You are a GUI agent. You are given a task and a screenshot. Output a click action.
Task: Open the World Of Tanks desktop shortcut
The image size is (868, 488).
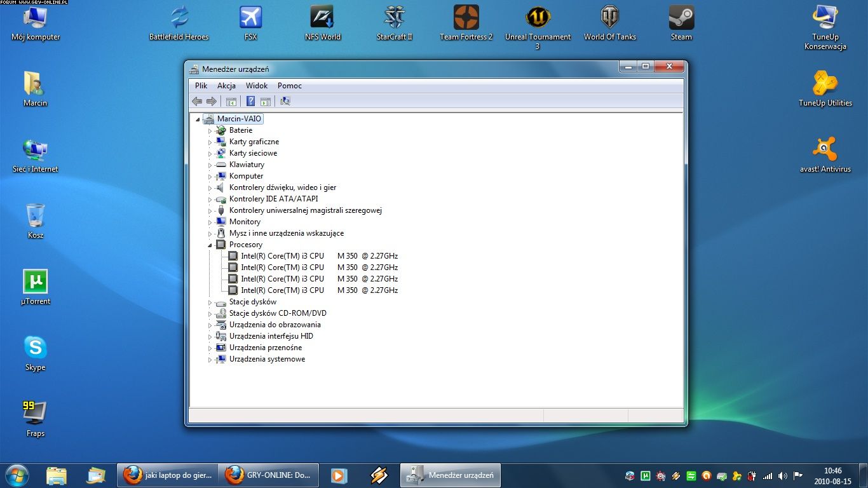point(610,24)
